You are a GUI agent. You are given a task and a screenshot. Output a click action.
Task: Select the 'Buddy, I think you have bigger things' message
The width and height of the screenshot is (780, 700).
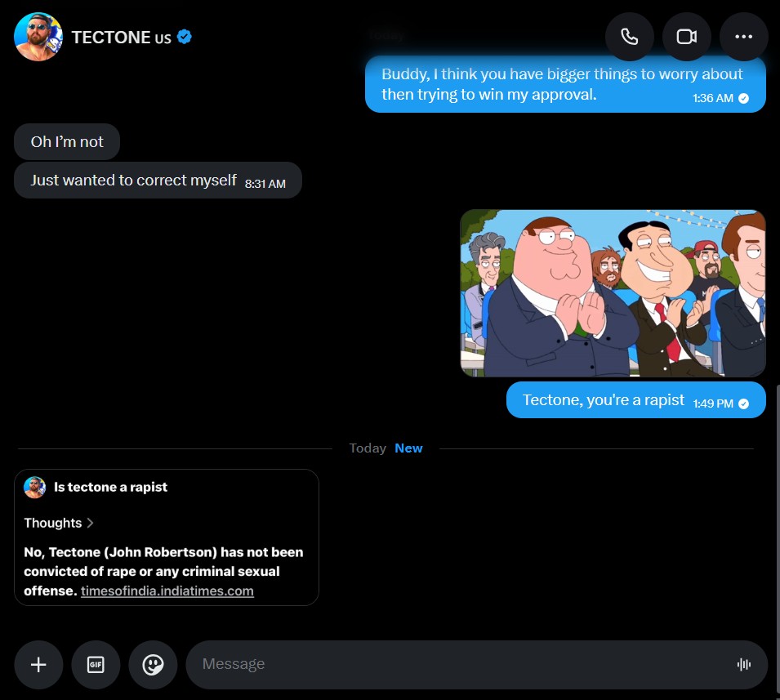pos(565,84)
